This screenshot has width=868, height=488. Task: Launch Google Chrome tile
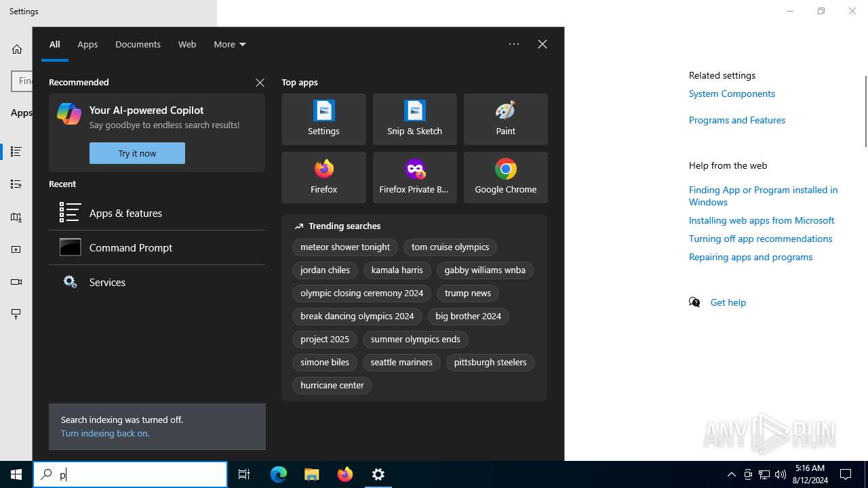[x=505, y=178]
